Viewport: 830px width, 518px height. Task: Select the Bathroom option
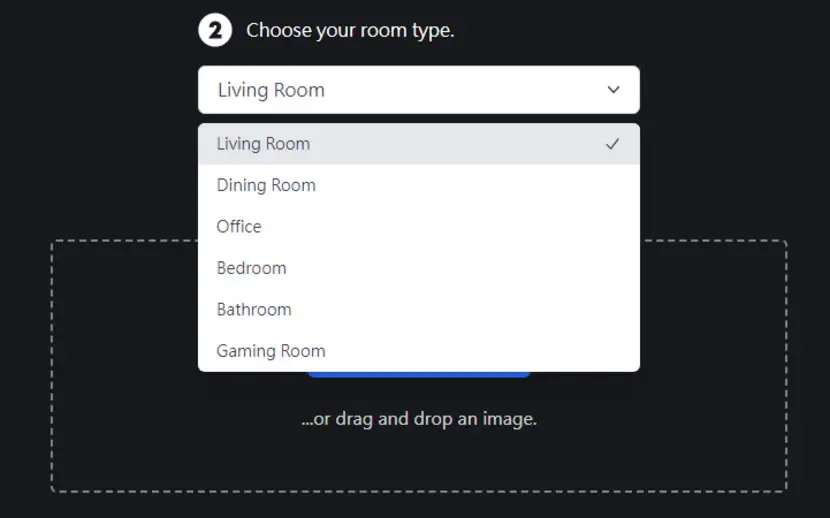(x=419, y=310)
